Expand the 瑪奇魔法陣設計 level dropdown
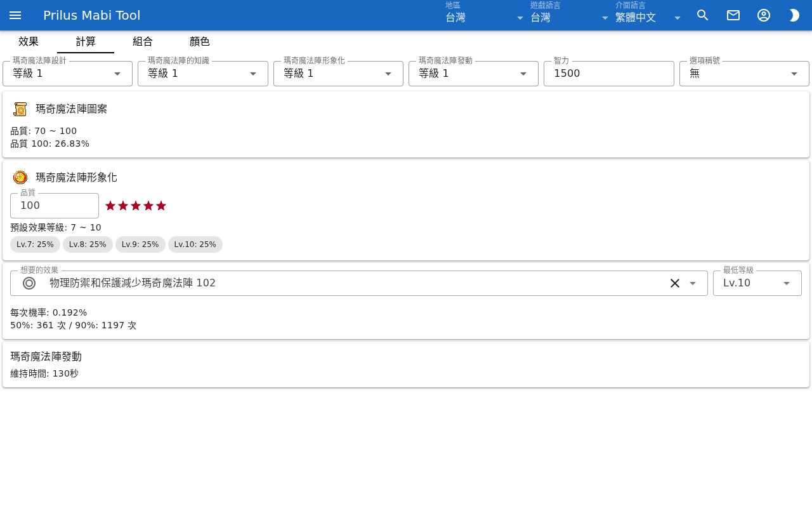Screen dimensions: 812x508 (68, 74)
